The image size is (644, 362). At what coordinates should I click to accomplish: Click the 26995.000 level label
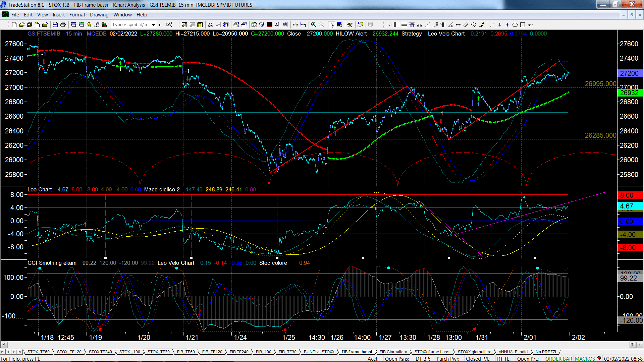600,84
